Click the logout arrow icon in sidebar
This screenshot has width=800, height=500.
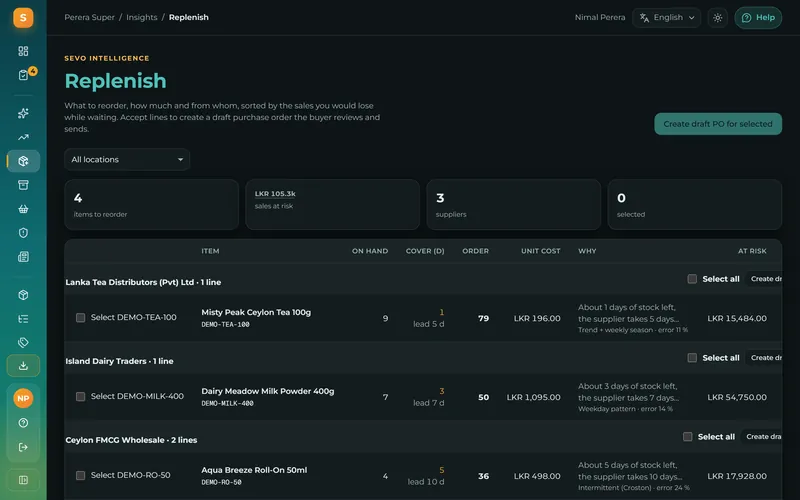point(23,447)
